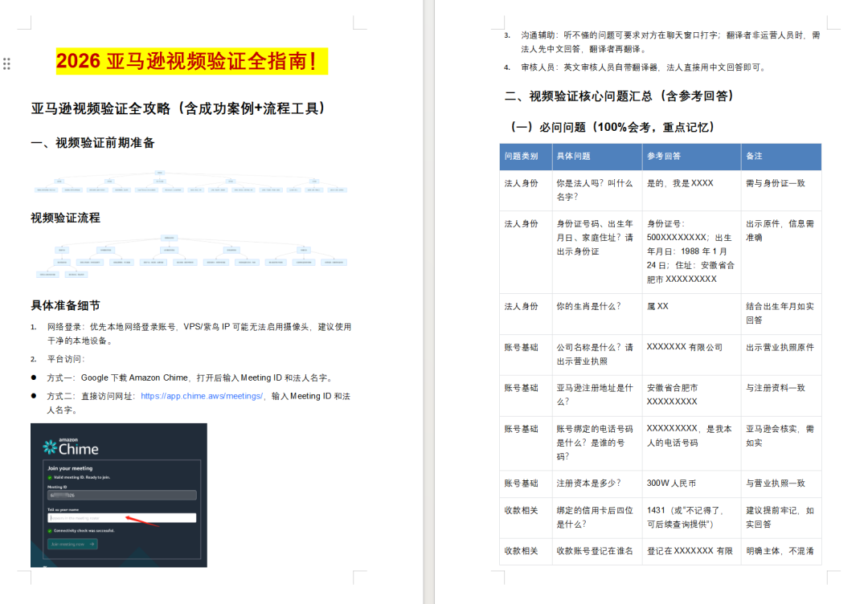Click the question 公司名称是什么?请出示营业执照

(595, 354)
